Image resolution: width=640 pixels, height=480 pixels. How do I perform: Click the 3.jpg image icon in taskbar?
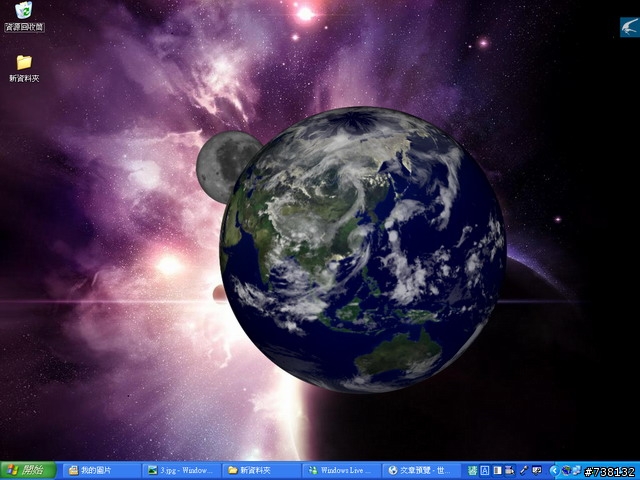coord(153,470)
